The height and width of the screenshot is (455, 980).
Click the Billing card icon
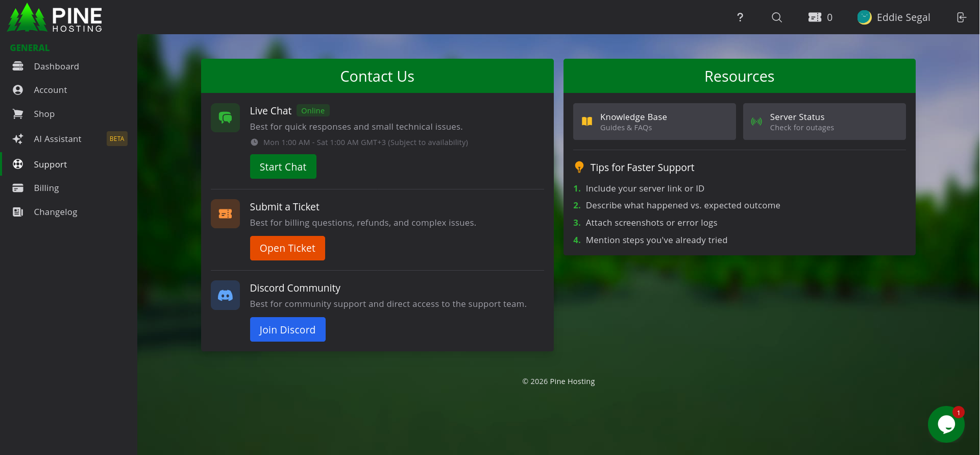point(18,188)
